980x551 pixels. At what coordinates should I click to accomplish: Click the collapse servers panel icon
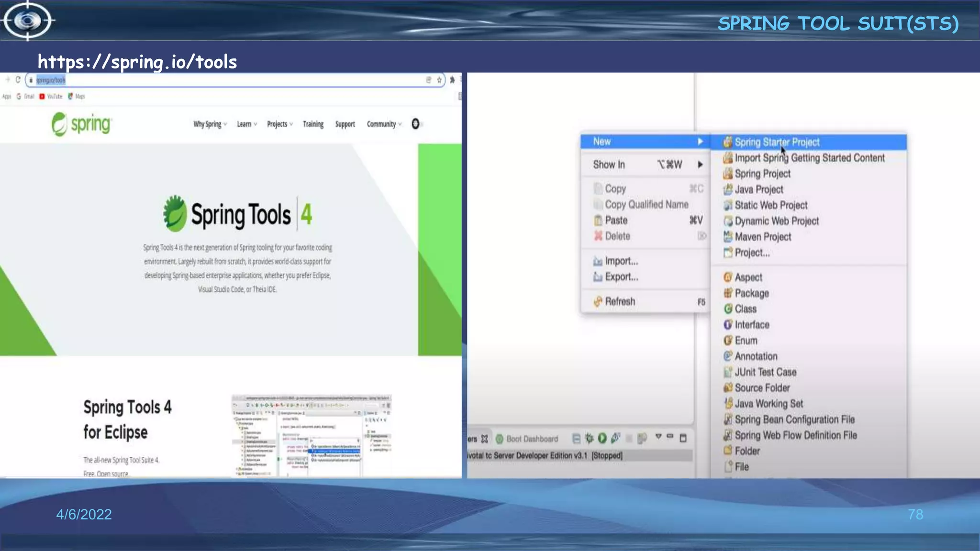pyautogui.click(x=576, y=438)
